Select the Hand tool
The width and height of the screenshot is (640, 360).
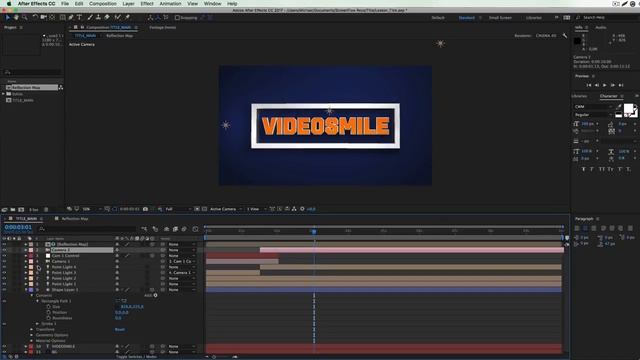pos(16,18)
